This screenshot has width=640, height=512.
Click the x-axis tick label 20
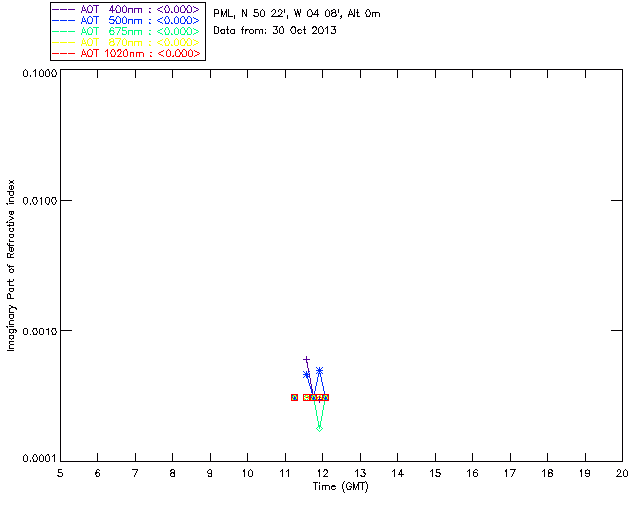[x=622, y=473]
